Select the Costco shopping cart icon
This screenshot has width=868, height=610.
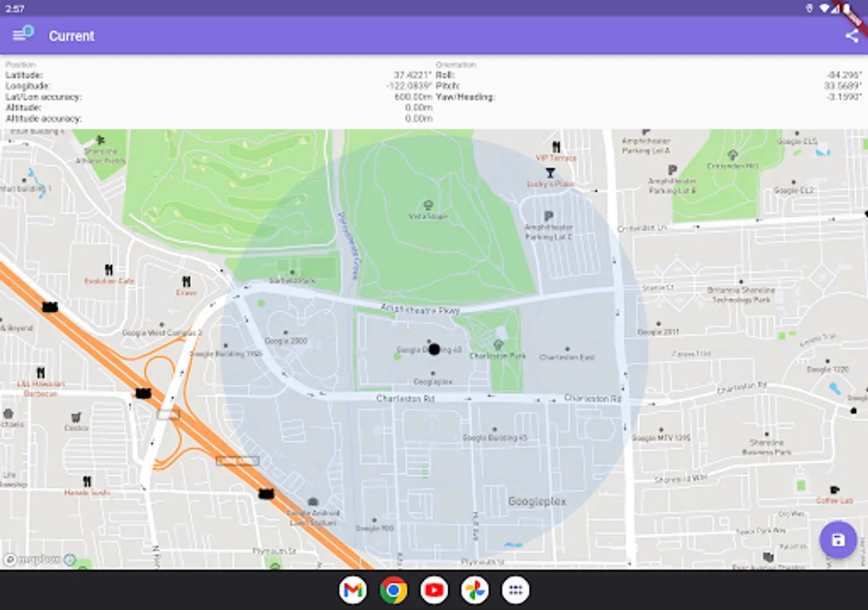click(x=77, y=417)
